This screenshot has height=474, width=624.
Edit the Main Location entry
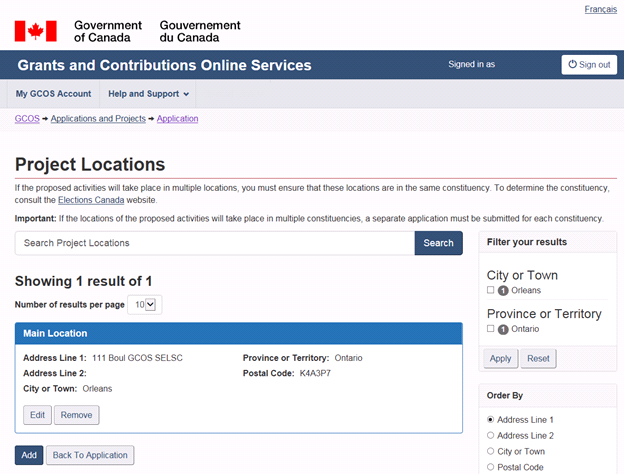(x=37, y=415)
